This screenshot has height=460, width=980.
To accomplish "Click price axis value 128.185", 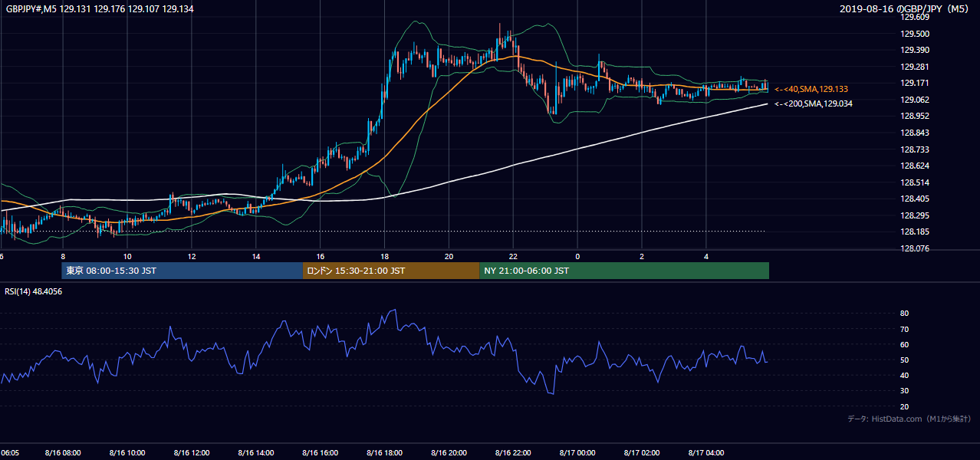I will tap(914, 232).
